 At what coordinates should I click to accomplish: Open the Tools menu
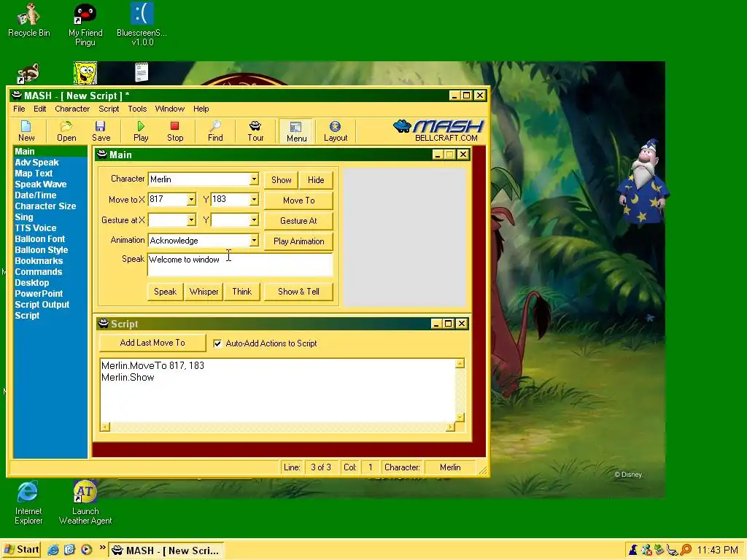137,109
